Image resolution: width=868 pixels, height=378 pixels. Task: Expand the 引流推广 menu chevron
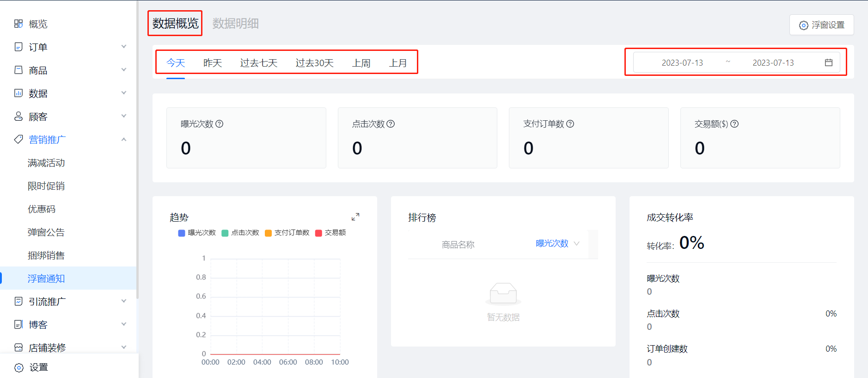pyautogui.click(x=124, y=301)
